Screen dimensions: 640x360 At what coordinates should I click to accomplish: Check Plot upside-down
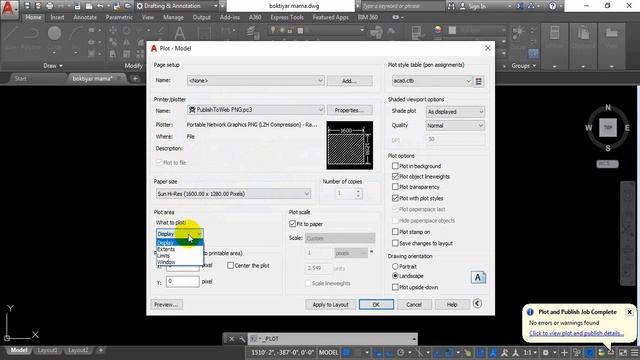pyautogui.click(x=395, y=287)
